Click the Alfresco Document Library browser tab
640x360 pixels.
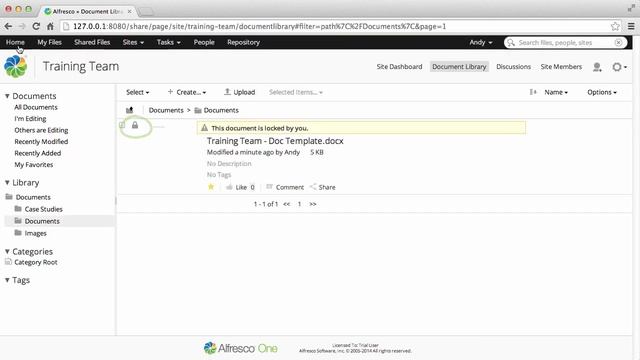(x=87, y=11)
